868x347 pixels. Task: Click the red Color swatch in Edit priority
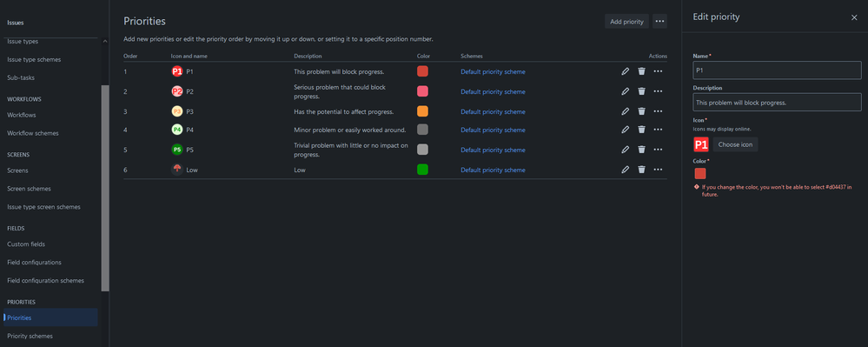coord(700,174)
